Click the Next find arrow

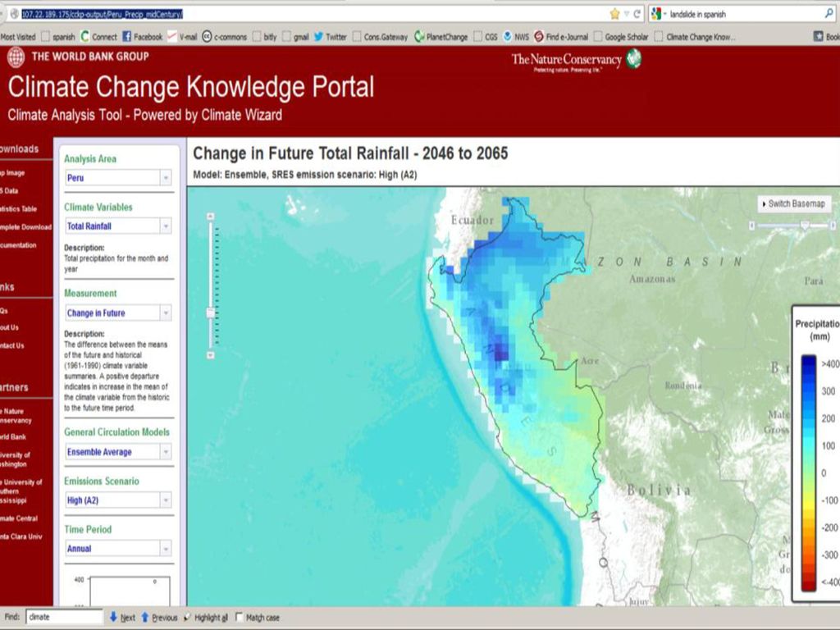(122, 617)
